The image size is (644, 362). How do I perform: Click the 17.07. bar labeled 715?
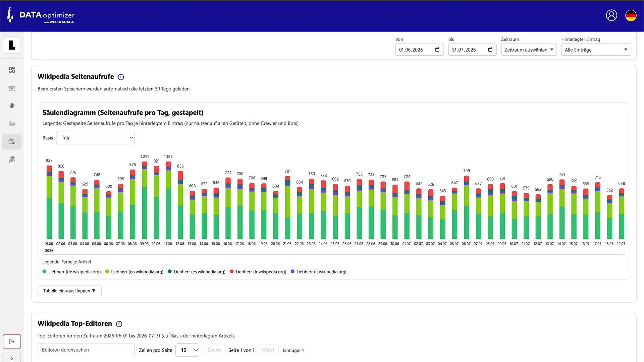pyautogui.click(x=598, y=210)
